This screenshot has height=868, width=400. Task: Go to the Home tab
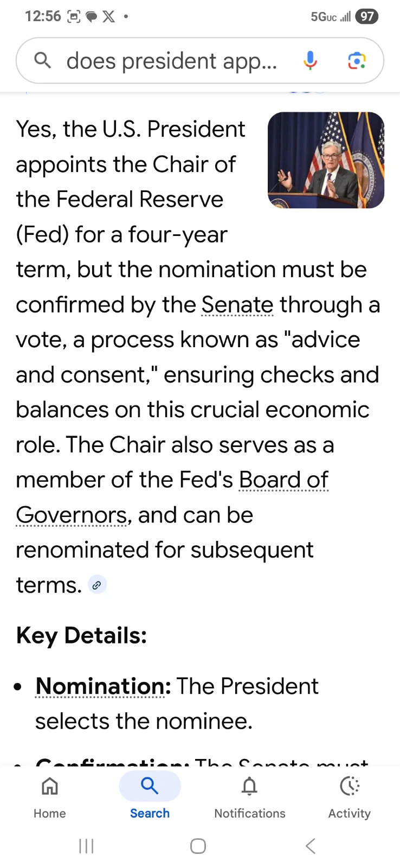tap(50, 796)
